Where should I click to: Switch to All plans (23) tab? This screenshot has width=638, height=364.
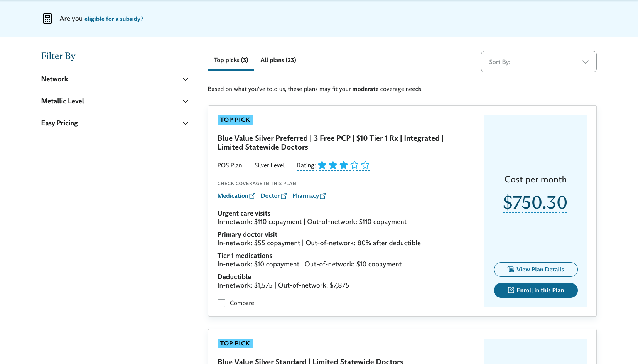click(278, 60)
